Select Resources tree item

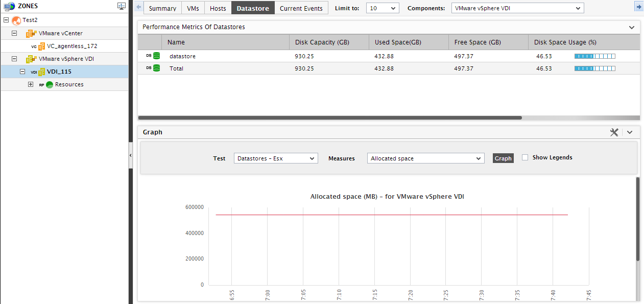click(x=69, y=84)
